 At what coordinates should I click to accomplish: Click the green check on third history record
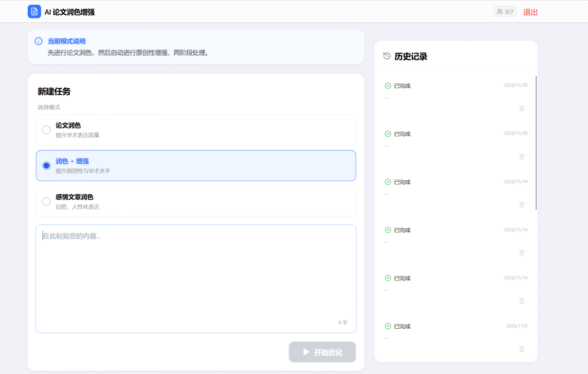point(388,182)
